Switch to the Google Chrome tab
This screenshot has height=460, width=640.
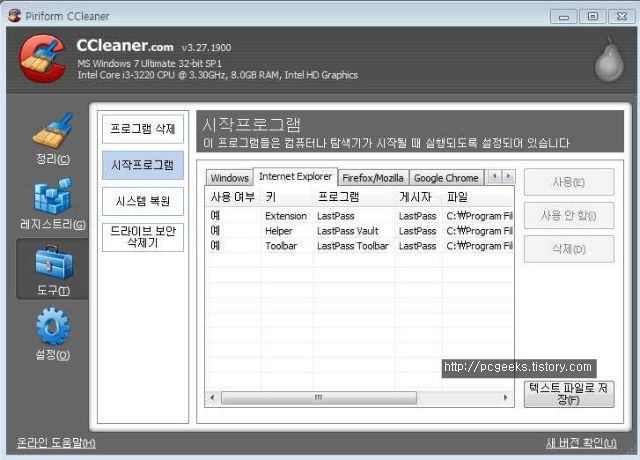446,178
